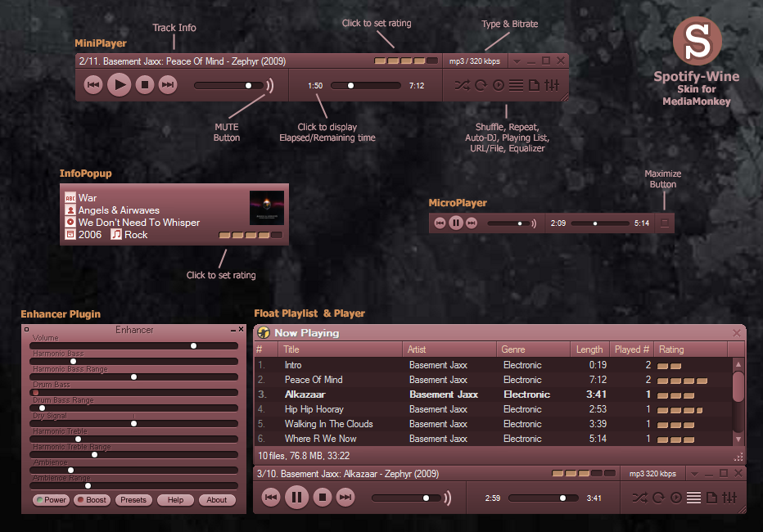Select the Intro track row
The height and width of the screenshot is (532, 763).
point(493,365)
